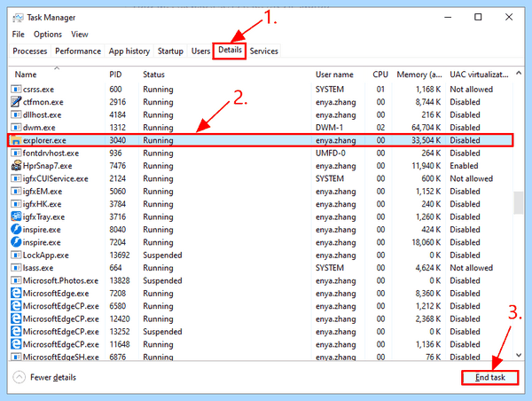Image resolution: width=532 pixels, height=401 pixels.
Task: Click the UMFD-0 user name cell
Action: [330, 153]
